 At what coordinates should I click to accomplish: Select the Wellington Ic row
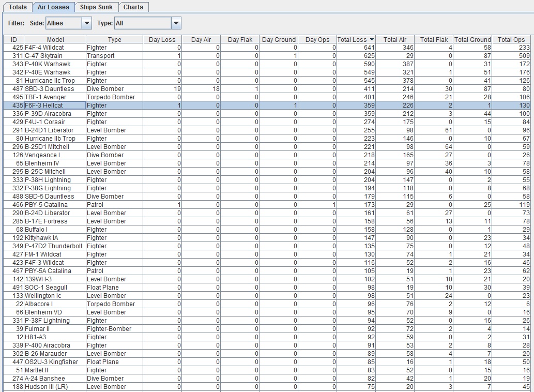click(267, 296)
